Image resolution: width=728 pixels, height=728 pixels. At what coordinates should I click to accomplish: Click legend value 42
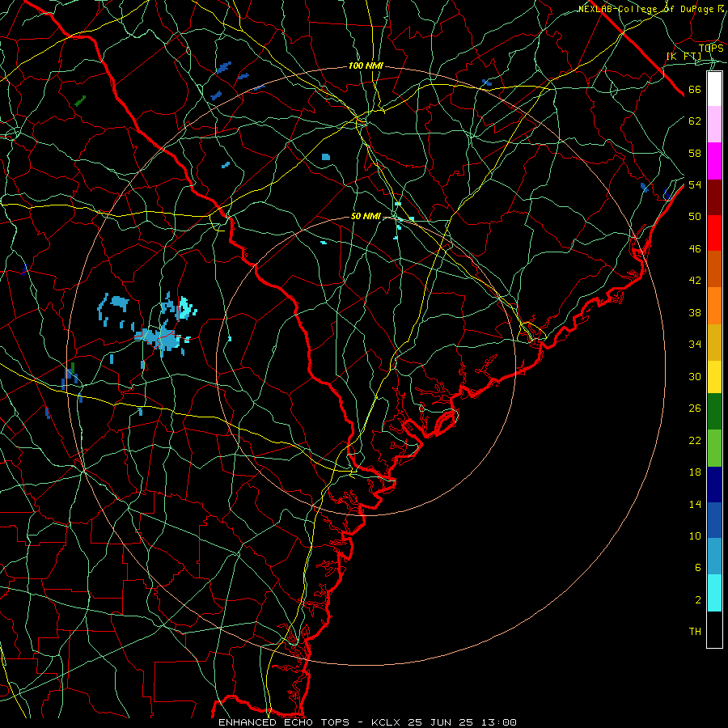[x=695, y=281]
